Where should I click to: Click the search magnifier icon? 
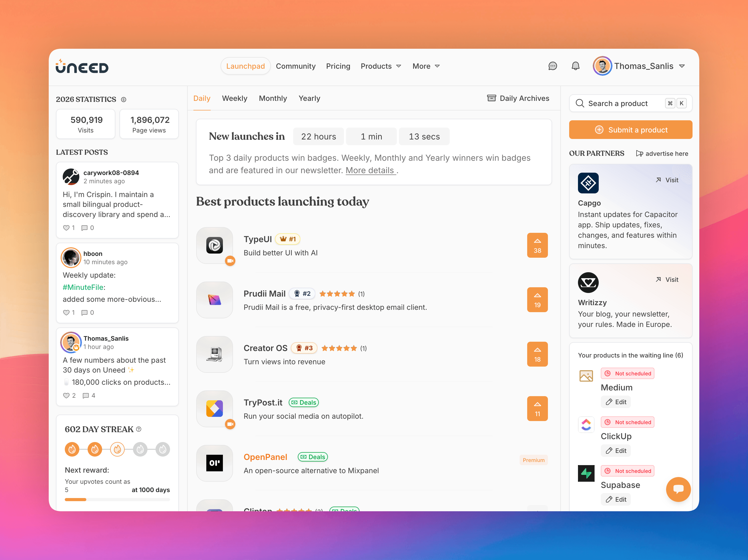tap(580, 103)
